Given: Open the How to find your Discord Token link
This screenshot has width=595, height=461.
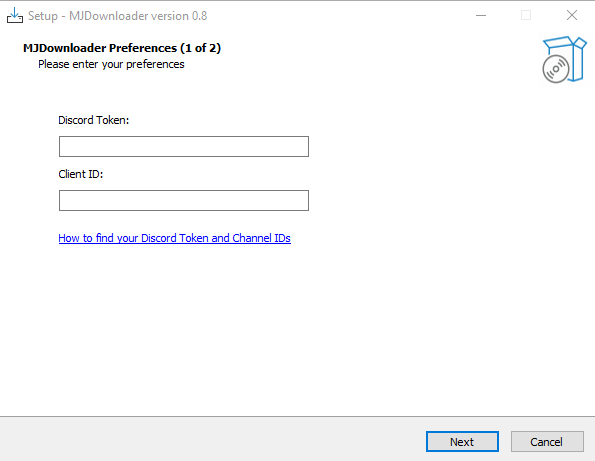Looking at the screenshot, I should coord(175,238).
